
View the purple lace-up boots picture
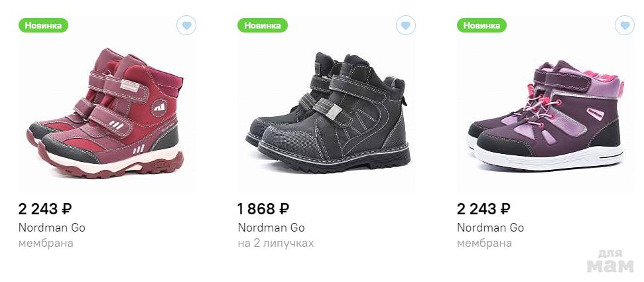pos(545,113)
